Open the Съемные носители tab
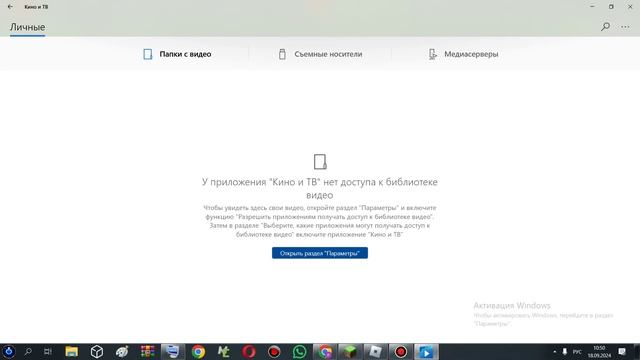 (320, 54)
